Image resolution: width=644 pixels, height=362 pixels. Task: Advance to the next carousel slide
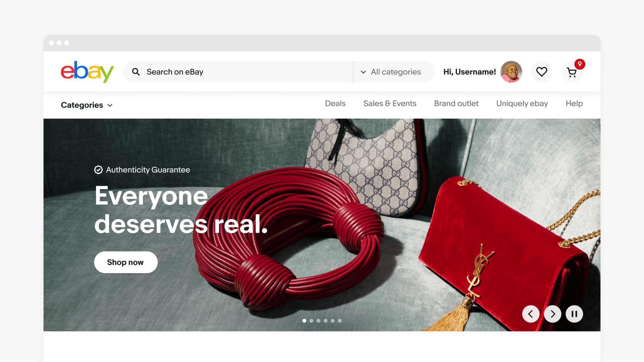(x=553, y=314)
